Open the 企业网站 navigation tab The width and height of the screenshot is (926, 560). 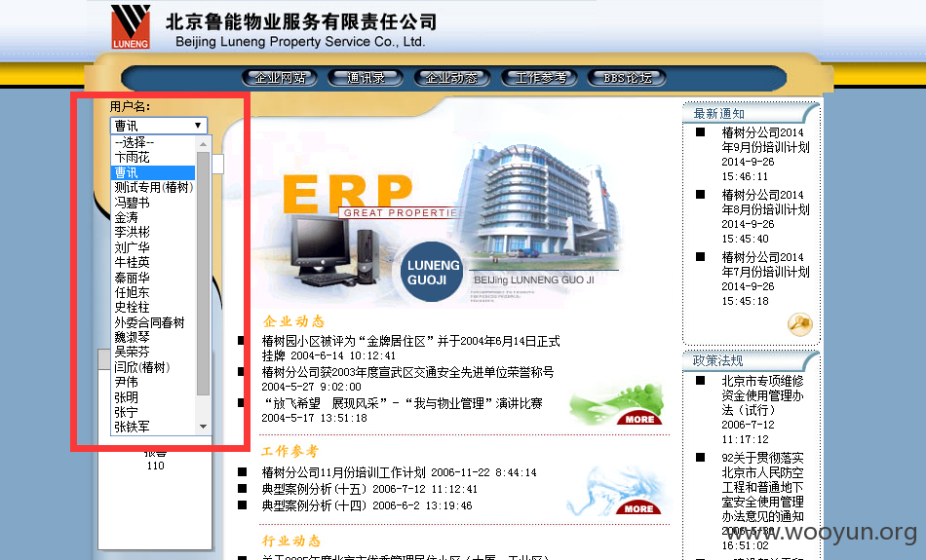(x=280, y=78)
